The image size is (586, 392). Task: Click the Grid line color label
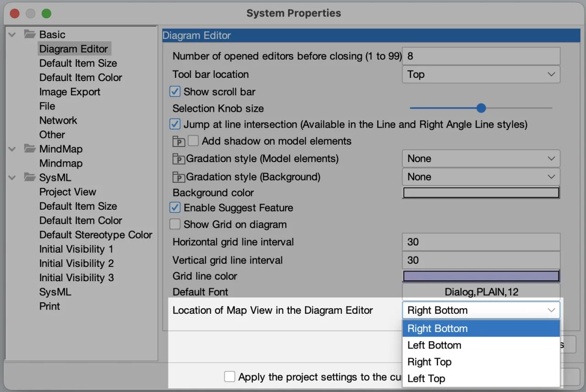(205, 276)
